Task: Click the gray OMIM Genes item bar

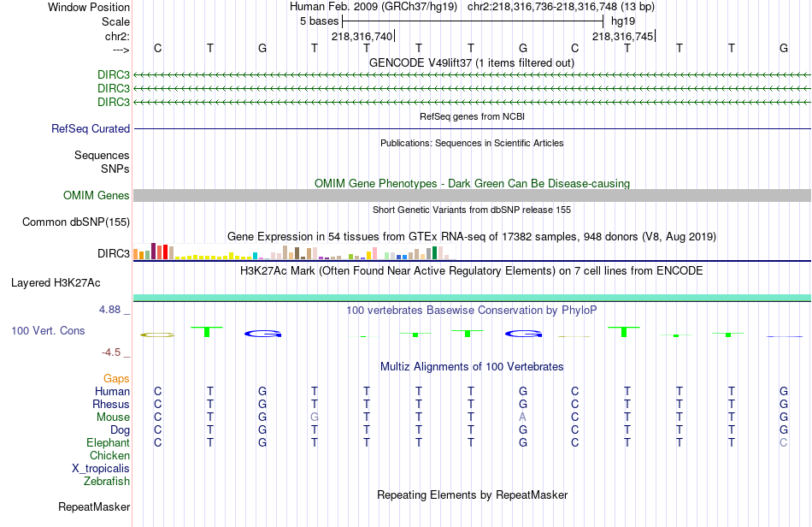Action: (472, 195)
